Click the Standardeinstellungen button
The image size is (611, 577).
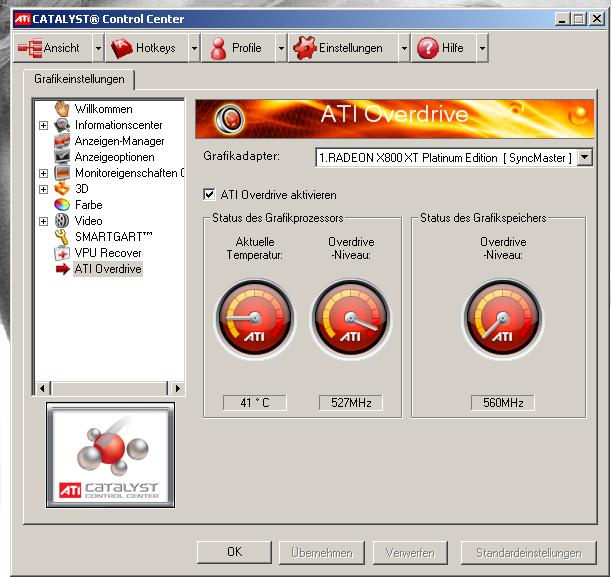[528, 552]
